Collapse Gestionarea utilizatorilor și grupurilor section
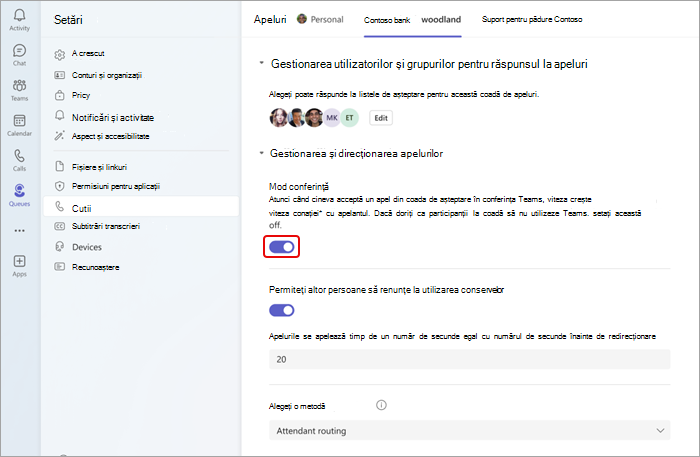This screenshot has height=457, width=700. point(262,63)
